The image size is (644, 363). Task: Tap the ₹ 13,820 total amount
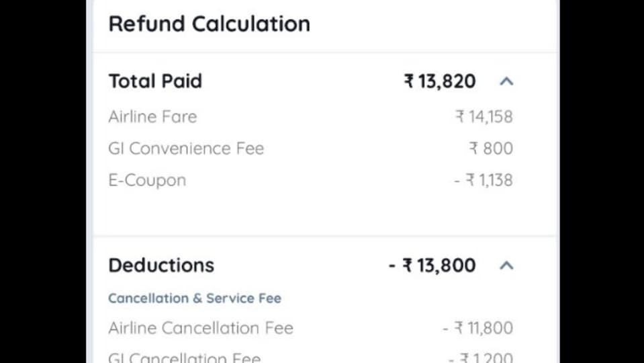pos(440,81)
